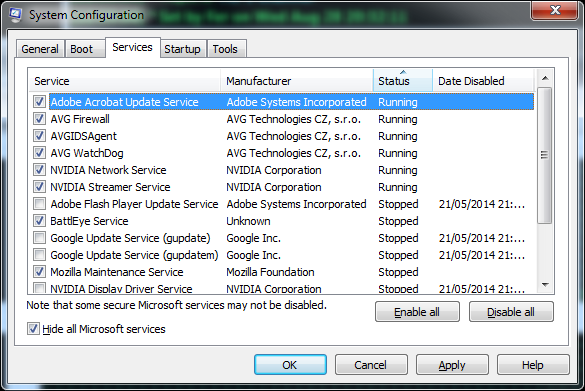Confirm with the OK button
The height and width of the screenshot is (391, 585).
(290, 365)
